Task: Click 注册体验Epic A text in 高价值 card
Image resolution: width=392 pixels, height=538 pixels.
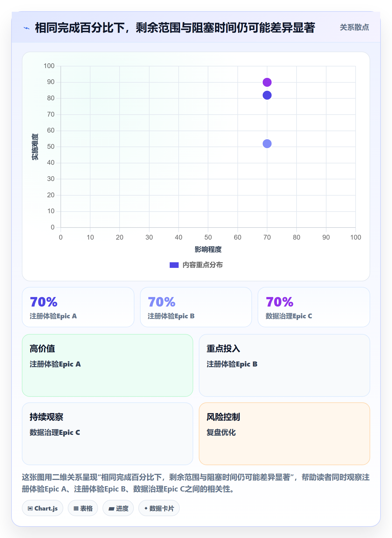Action: point(55,364)
